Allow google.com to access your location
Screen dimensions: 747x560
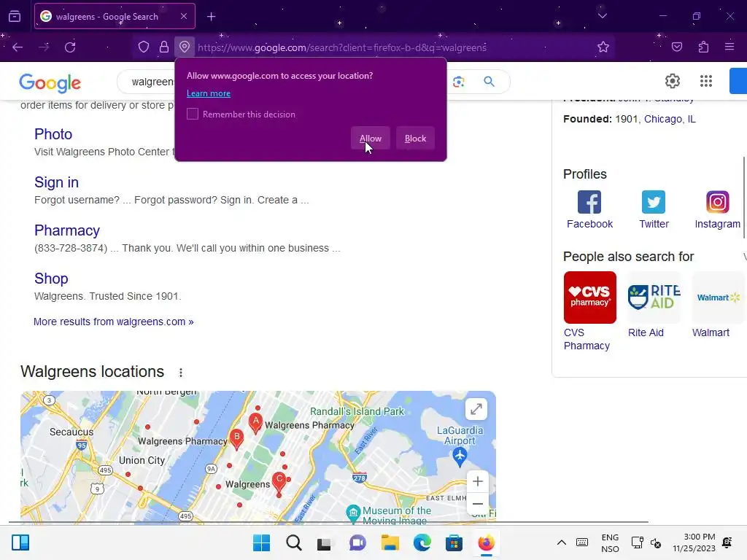click(370, 138)
